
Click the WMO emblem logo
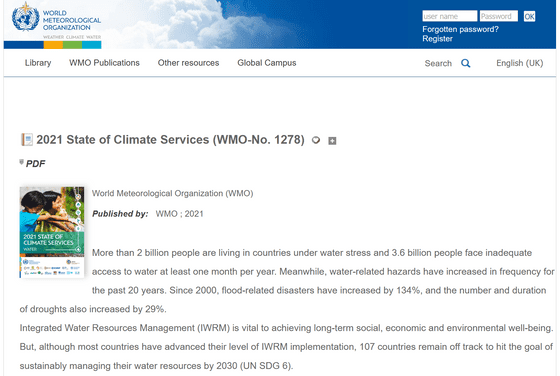point(25,17)
